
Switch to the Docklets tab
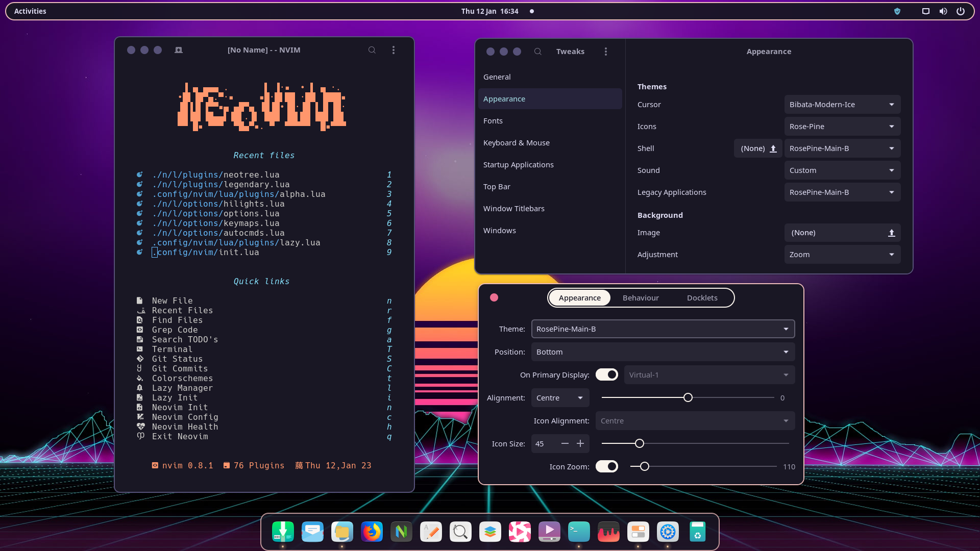pos(702,298)
